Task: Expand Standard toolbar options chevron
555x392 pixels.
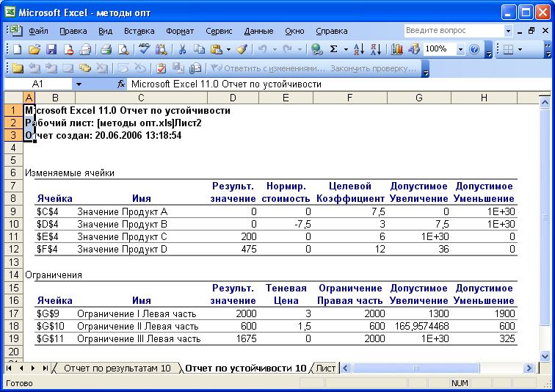Action: click(488, 49)
